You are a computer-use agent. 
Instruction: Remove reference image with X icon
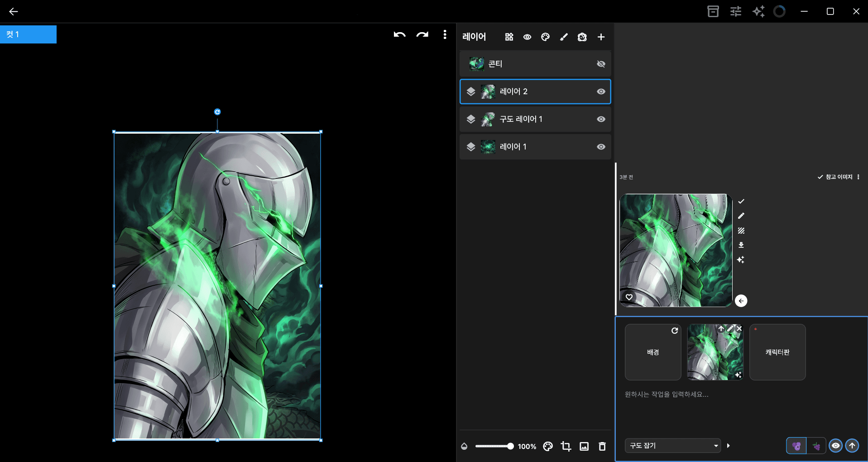point(739,328)
